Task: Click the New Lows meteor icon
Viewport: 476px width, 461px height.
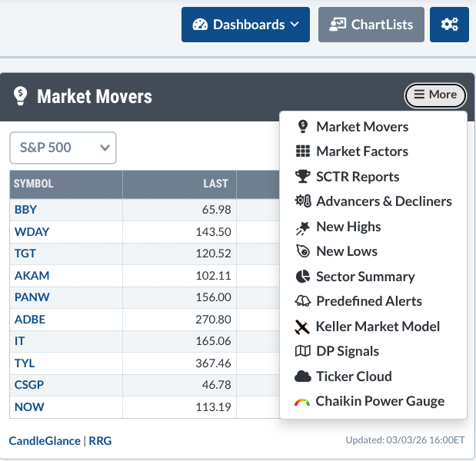Action: [303, 251]
